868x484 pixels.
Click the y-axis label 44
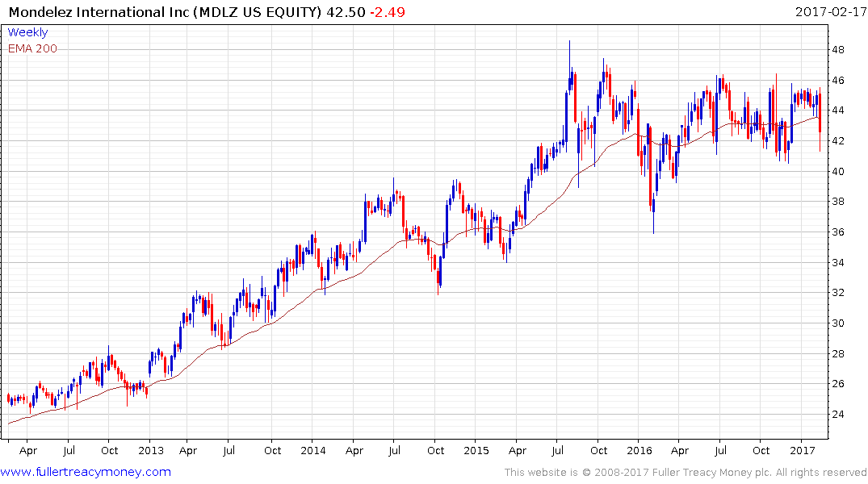837,111
